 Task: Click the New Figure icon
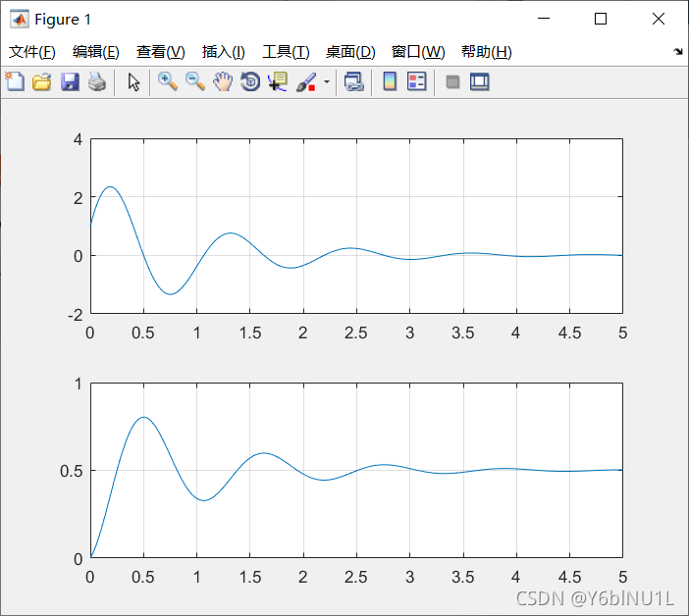point(15,81)
